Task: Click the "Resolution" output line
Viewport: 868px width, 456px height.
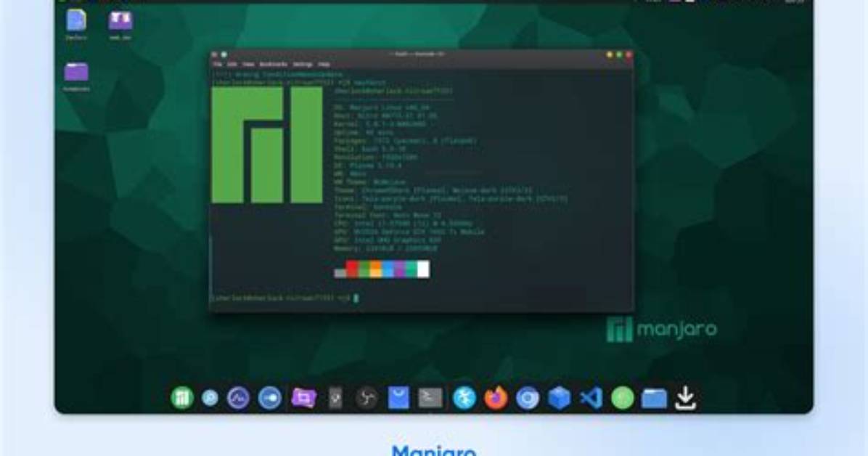Action: point(375,158)
